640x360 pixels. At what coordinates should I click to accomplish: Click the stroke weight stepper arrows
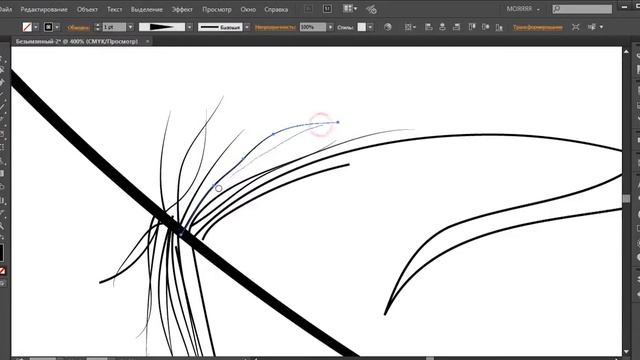[97, 27]
